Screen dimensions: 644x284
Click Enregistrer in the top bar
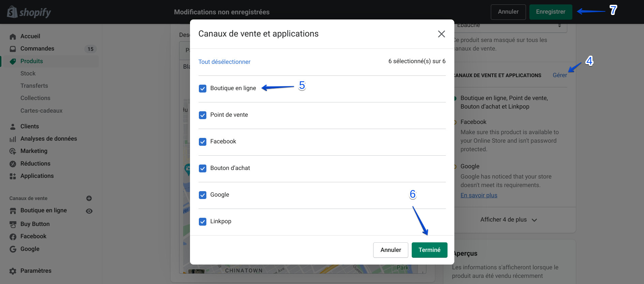(x=551, y=12)
